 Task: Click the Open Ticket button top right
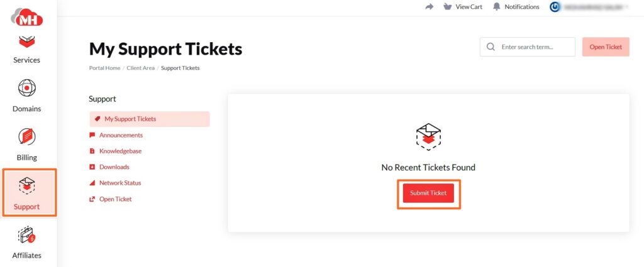[606, 47]
